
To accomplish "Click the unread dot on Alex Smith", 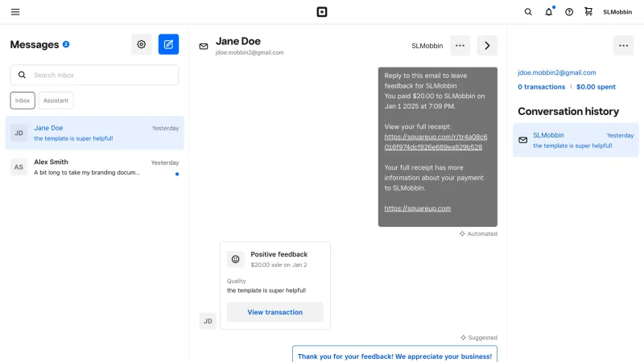I will coord(177,174).
